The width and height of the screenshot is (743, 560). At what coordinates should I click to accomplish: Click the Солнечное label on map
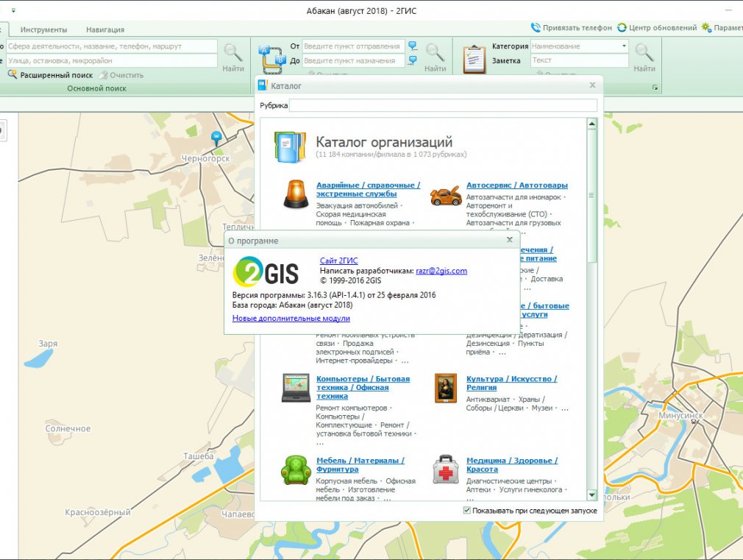tap(68, 428)
